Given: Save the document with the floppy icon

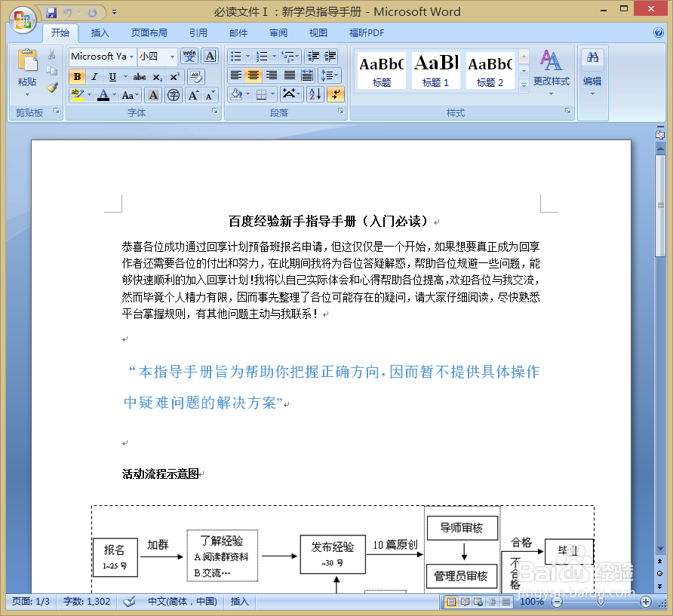Looking at the screenshot, I should click(x=51, y=12).
